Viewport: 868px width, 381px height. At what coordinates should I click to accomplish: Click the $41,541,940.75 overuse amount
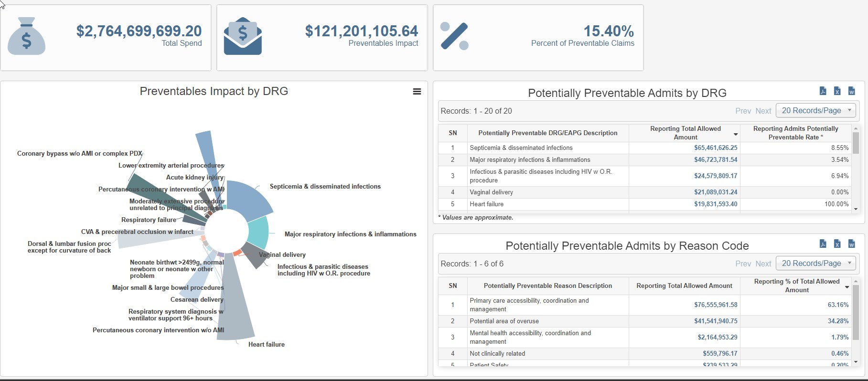716,321
